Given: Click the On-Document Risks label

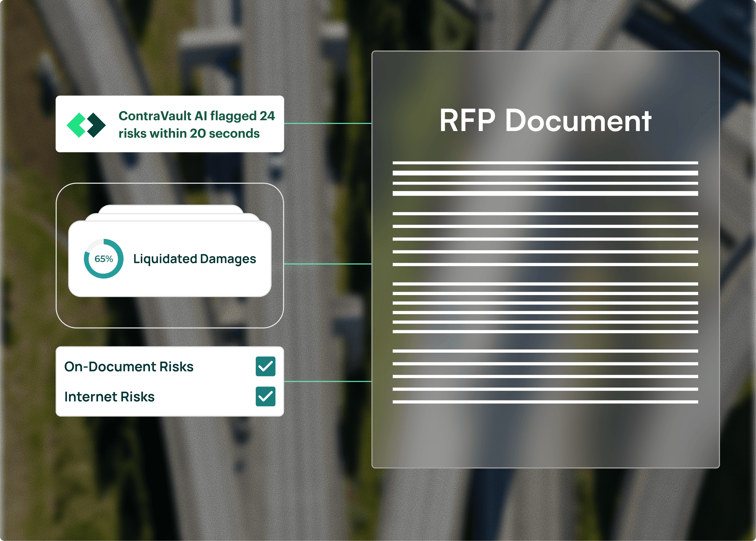Looking at the screenshot, I should [129, 366].
